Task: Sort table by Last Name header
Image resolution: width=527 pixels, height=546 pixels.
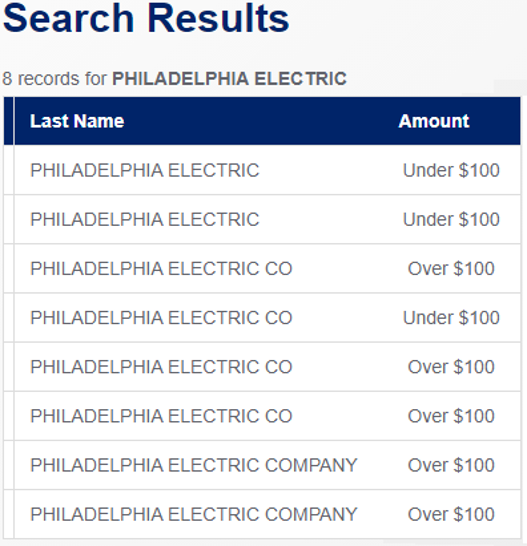Action: (x=77, y=121)
